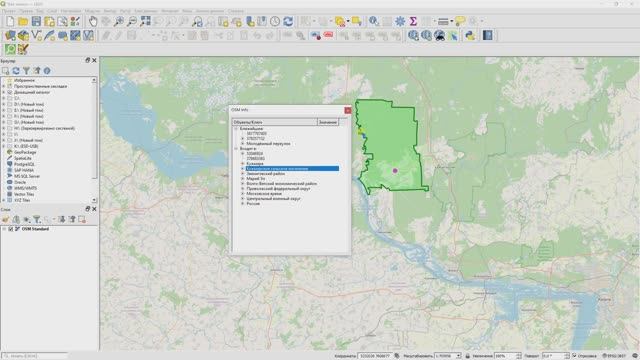Open the Python console icon
Screen dimensions: 640x360
point(470,36)
